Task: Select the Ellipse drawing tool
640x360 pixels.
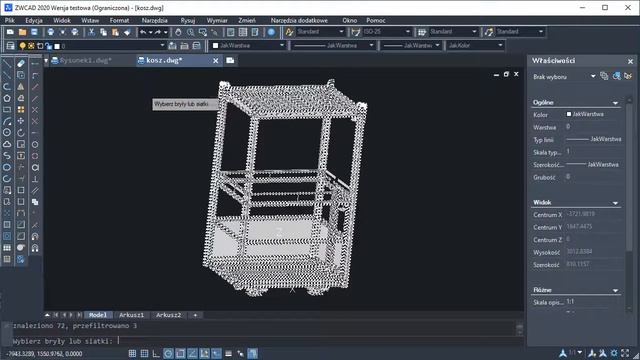Action: pos(7,167)
